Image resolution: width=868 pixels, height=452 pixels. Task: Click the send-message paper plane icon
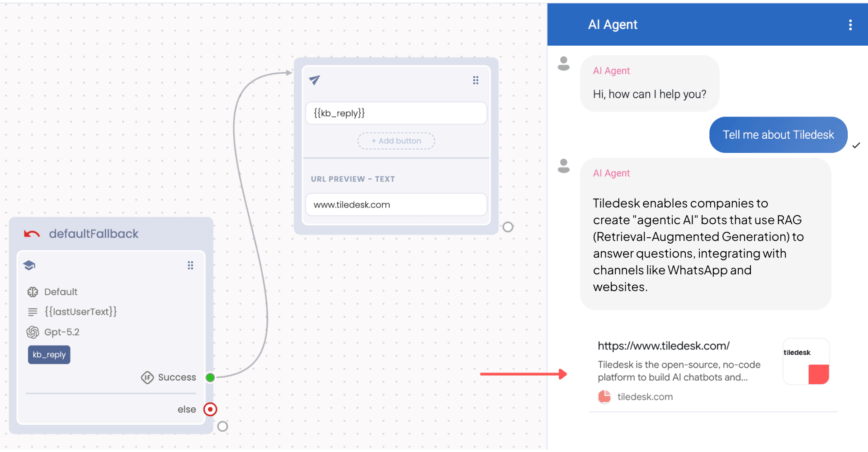pyautogui.click(x=315, y=80)
